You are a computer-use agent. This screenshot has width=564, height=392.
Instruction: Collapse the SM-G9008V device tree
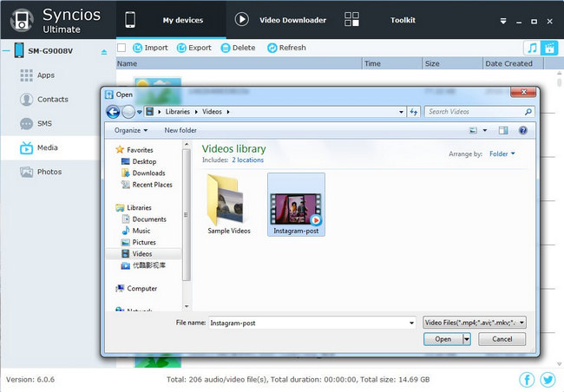(6, 50)
